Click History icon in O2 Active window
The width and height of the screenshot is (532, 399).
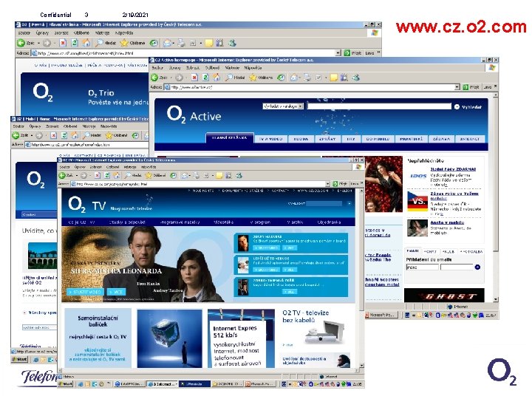(x=281, y=78)
